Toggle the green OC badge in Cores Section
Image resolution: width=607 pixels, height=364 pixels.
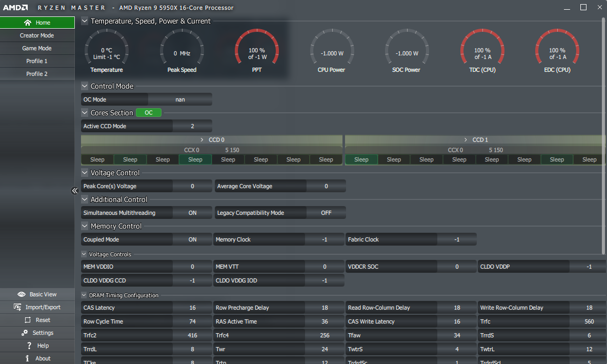pos(149,113)
